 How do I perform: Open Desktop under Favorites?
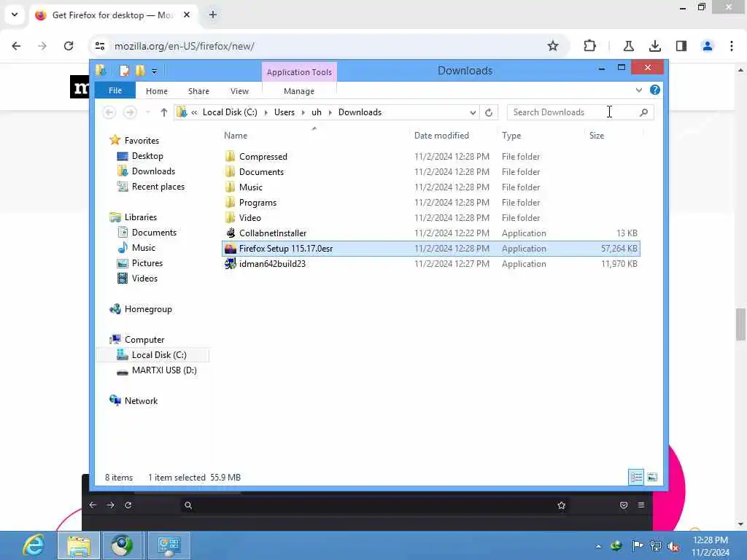coord(147,156)
